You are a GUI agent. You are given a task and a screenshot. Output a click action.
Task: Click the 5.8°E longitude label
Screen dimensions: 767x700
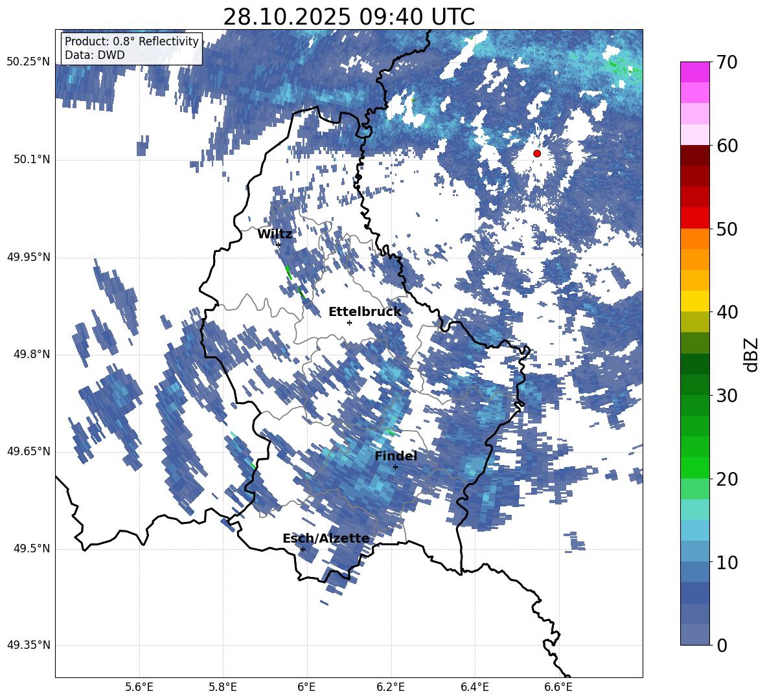tap(223, 687)
